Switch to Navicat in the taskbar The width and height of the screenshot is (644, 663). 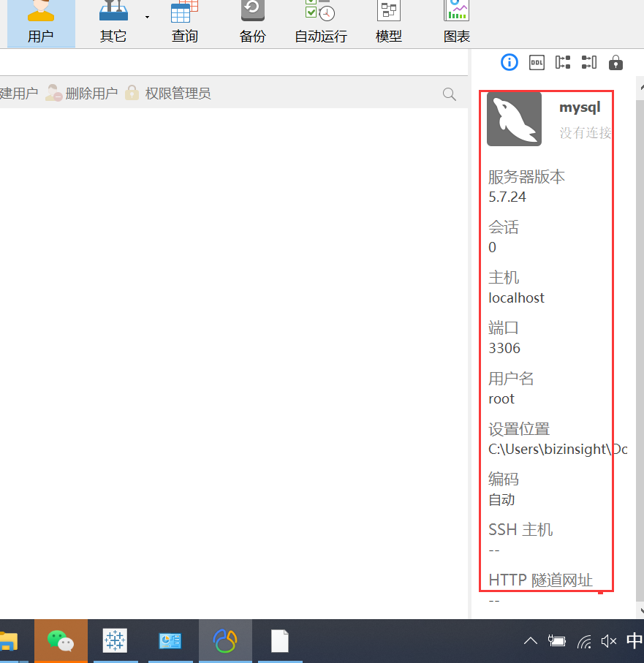pyautogui.click(x=225, y=641)
